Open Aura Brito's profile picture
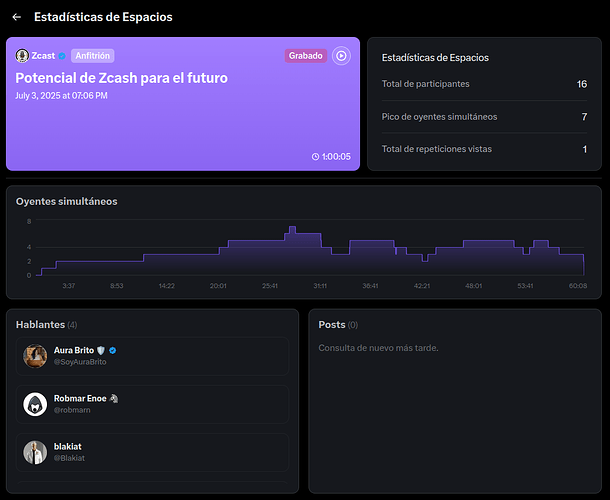Image resolution: width=610 pixels, height=500 pixels. click(x=35, y=356)
